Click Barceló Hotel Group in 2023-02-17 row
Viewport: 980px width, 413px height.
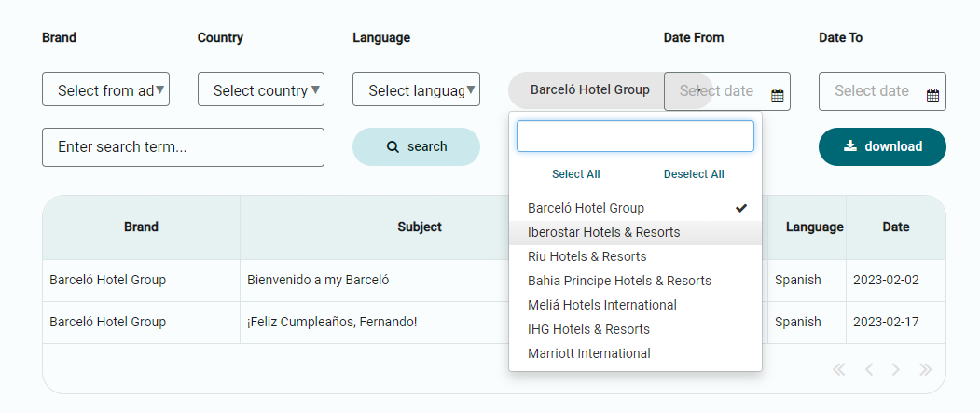107,322
